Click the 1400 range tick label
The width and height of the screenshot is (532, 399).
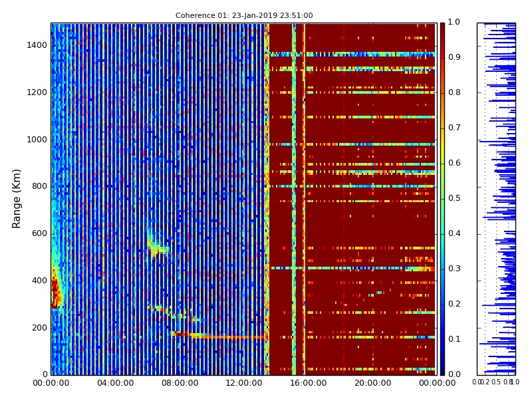37,45
